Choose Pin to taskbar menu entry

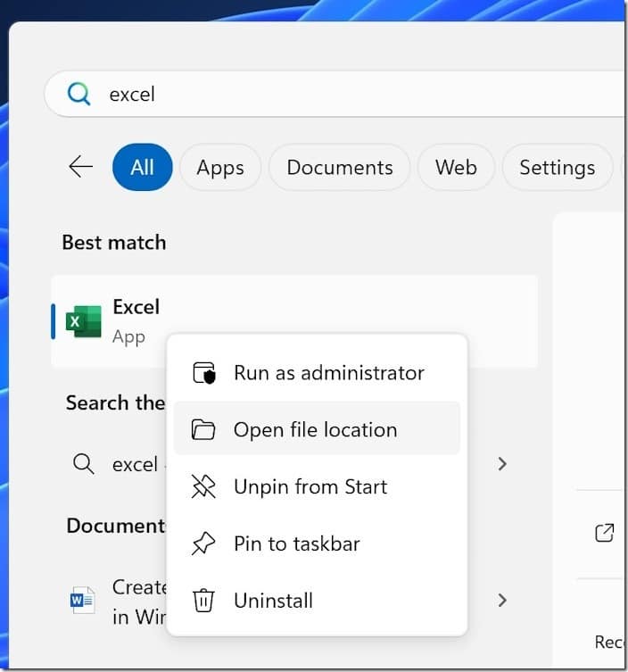pos(317,543)
